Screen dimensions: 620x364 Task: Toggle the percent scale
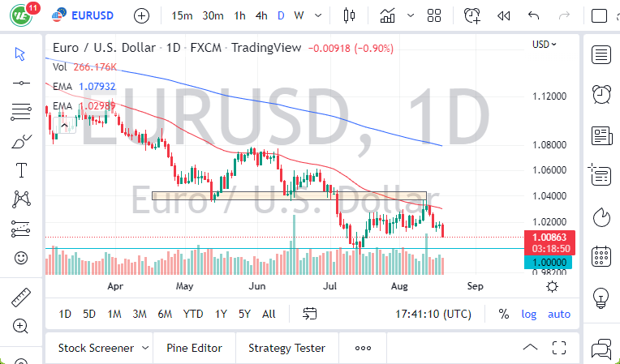(x=504, y=314)
